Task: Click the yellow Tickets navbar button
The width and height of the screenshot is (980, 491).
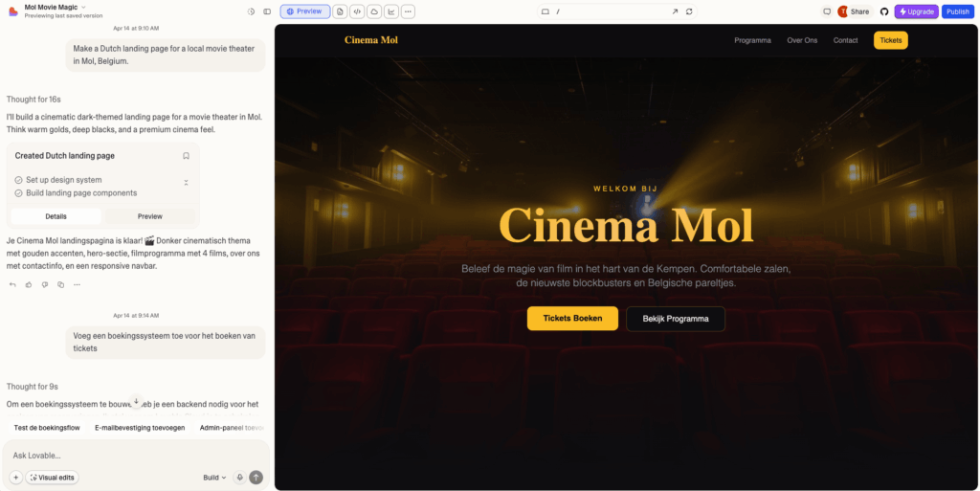Action: 891,40
